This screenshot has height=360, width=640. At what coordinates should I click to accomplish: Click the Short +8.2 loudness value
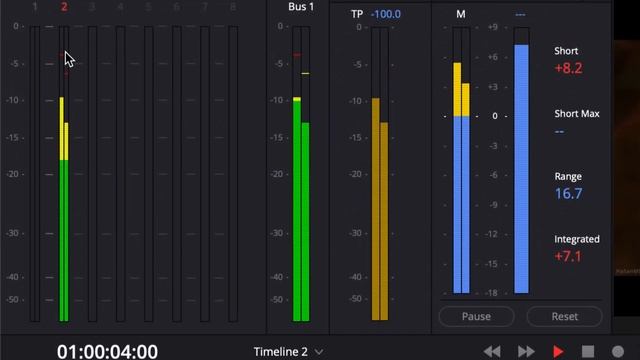click(x=568, y=68)
